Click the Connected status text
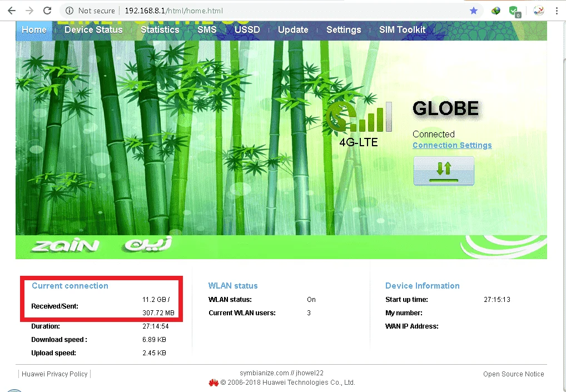This screenshot has width=566, height=392. [x=434, y=134]
